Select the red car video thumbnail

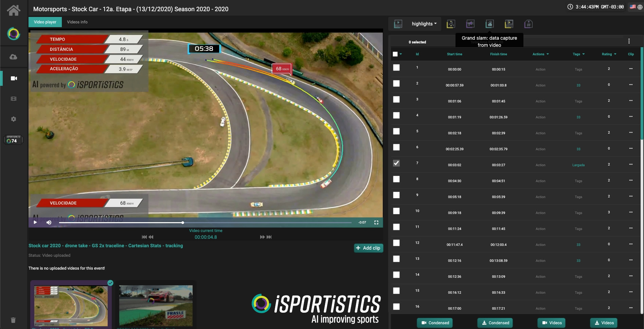[x=156, y=305]
